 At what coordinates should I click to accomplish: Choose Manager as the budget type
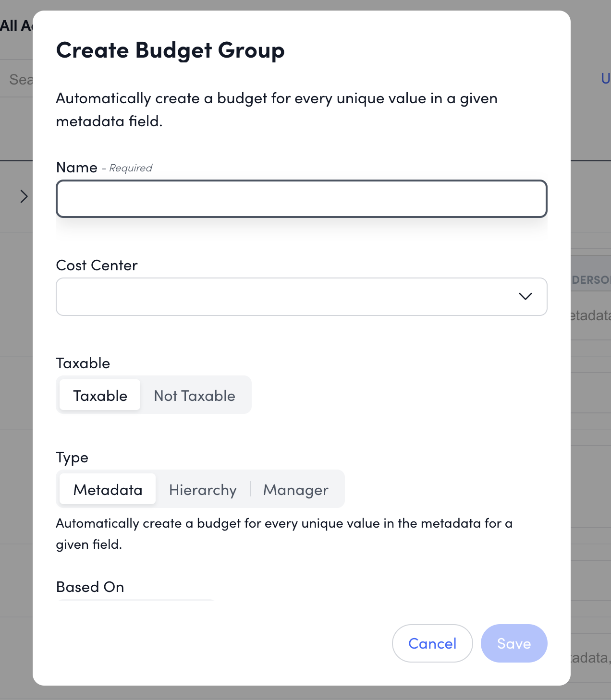click(x=295, y=489)
